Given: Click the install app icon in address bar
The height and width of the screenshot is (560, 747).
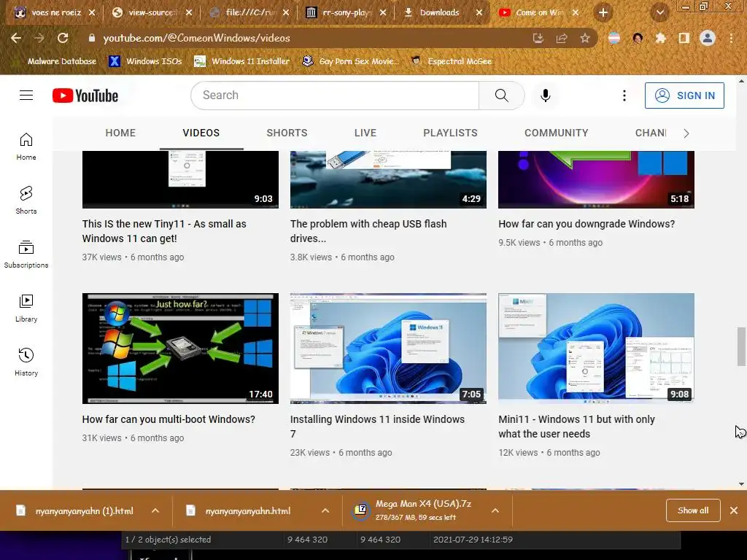Looking at the screenshot, I should click(538, 38).
